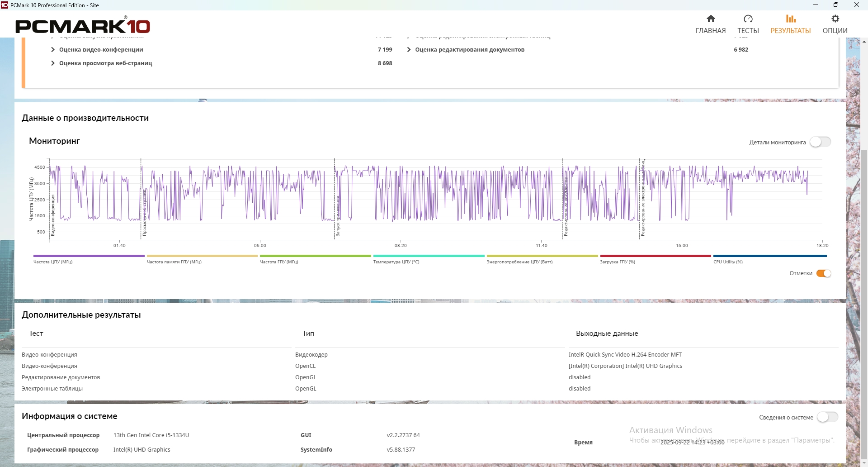Open the ОПЦИИ gear icon
This screenshot has width=868, height=467.
tap(835, 19)
